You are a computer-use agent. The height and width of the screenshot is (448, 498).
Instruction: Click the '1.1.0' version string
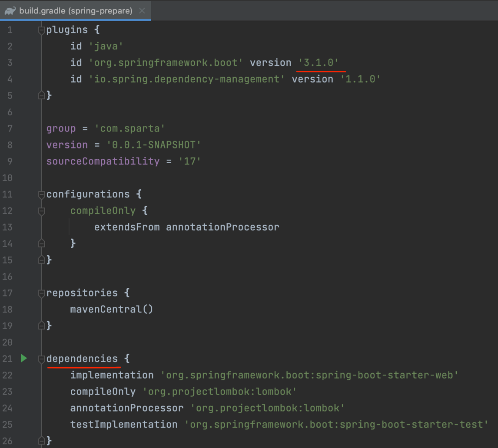click(360, 79)
